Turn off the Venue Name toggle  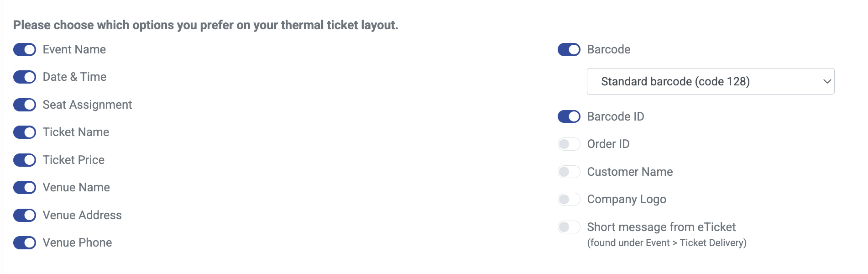coord(25,188)
